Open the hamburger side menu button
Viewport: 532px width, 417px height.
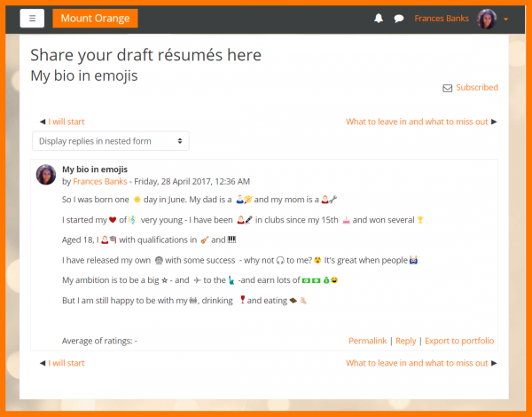[32, 19]
